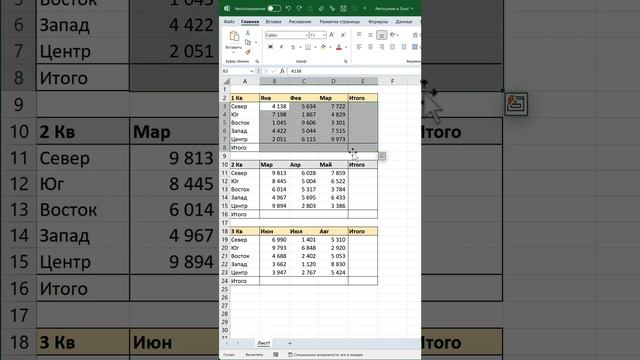Toggle Underline formatting
This screenshot has width=640, height=360.
click(293, 47)
